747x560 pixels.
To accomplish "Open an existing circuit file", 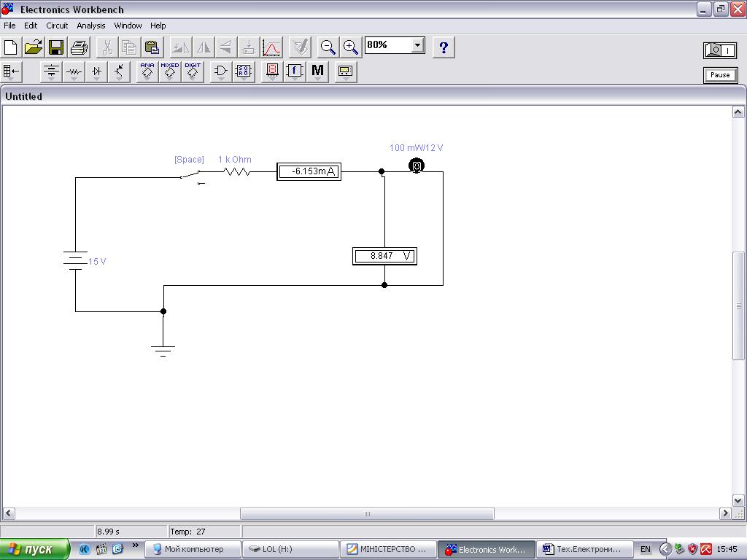I will point(34,47).
